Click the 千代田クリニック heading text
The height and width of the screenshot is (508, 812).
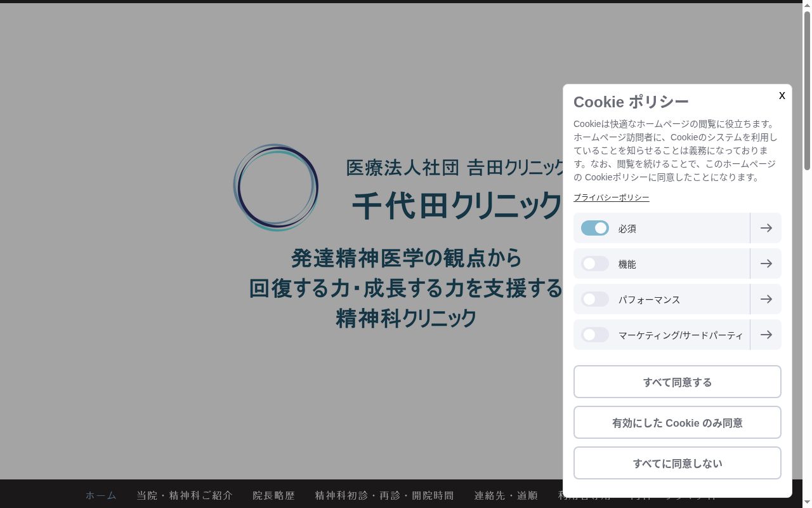(457, 206)
